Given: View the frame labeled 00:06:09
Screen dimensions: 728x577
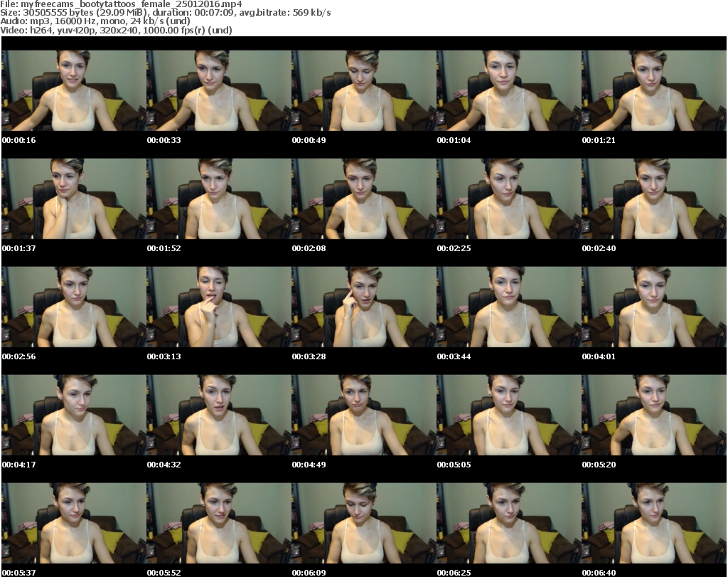Looking at the screenshot, I should (x=364, y=524).
